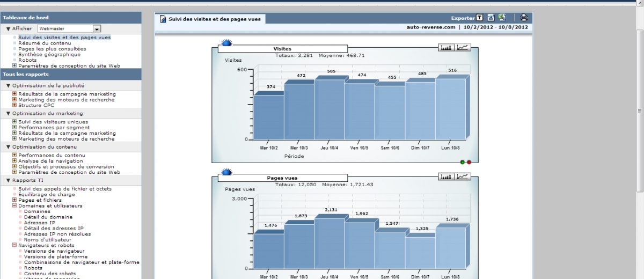Switch Visites chart to line graph view
644x279 pixels.
[x=463, y=47]
